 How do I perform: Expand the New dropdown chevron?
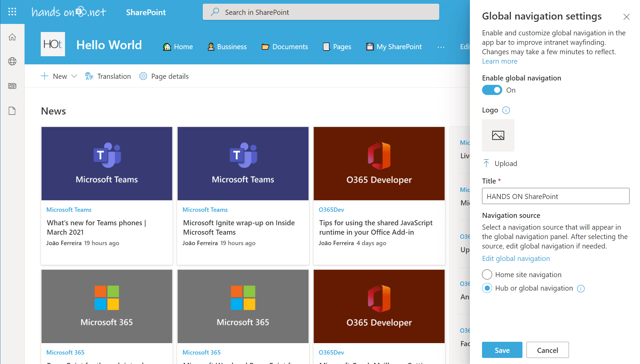tap(74, 76)
